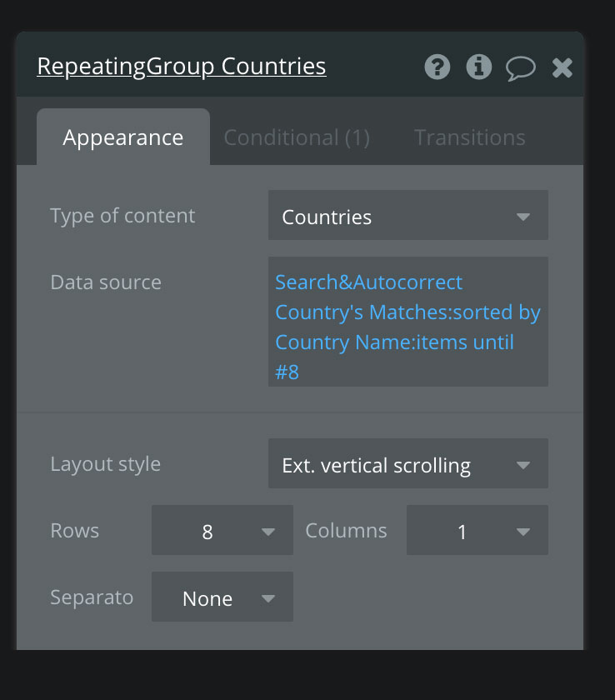The height and width of the screenshot is (700, 615).
Task: Open the comments speech bubble icon
Action: (x=521, y=67)
